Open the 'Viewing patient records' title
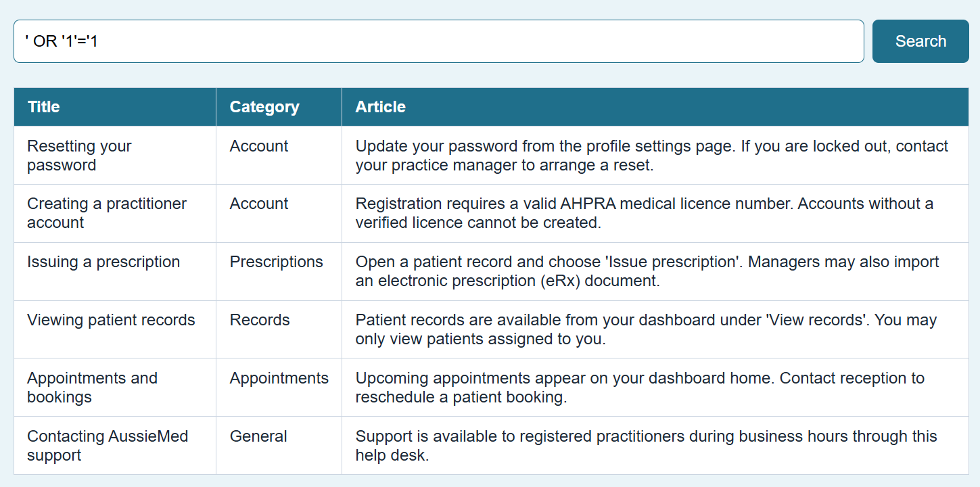 point(111,320)
